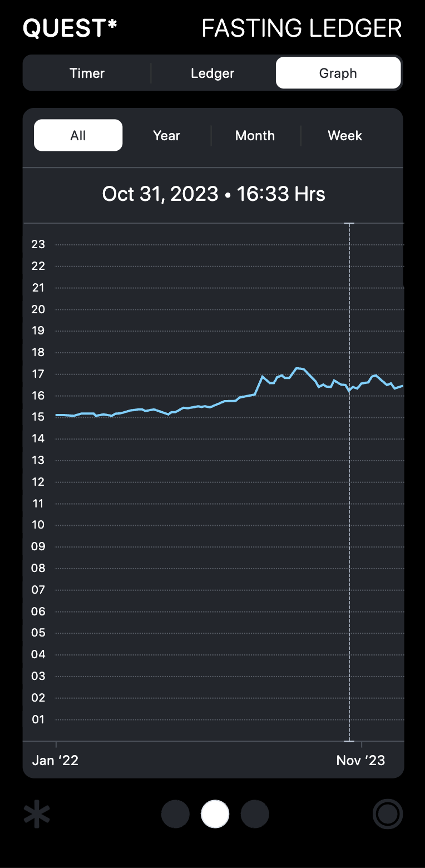The image size is (425, 868).
Task: Select the Year range filter
Action: point(166,136)
